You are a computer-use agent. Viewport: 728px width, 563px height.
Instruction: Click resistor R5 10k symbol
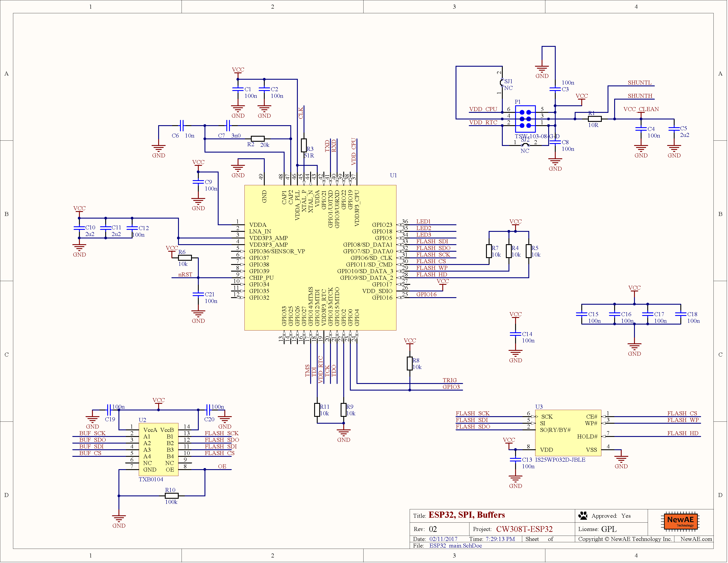click(529, 251)
